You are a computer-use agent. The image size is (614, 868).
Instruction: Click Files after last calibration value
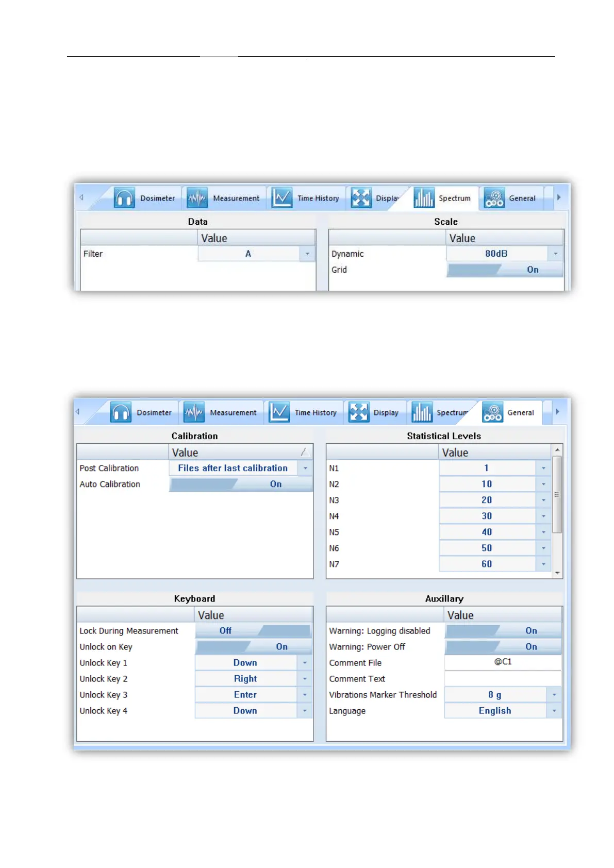(x=233, y=468)
